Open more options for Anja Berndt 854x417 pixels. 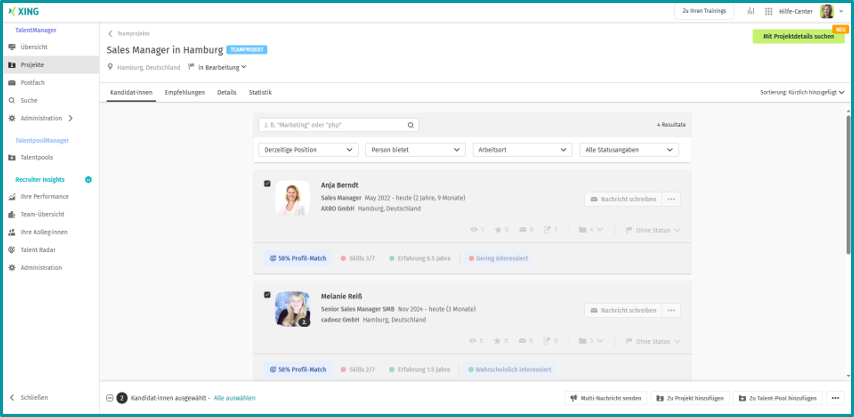coord(671,199)
